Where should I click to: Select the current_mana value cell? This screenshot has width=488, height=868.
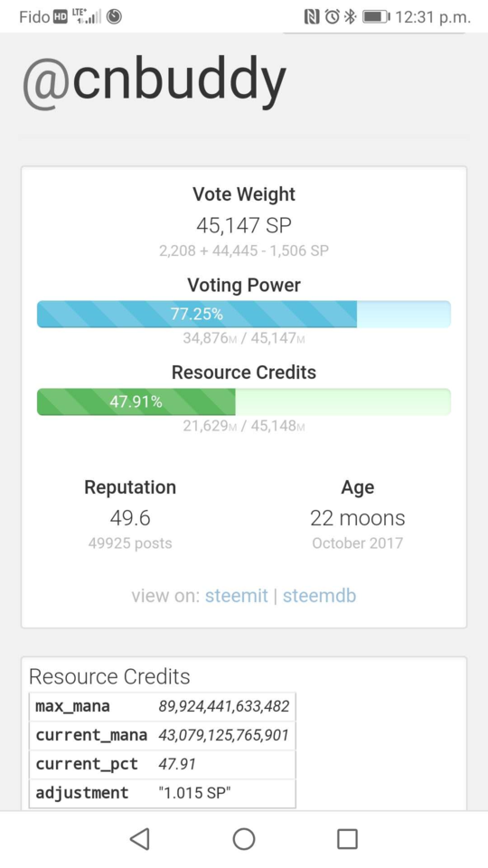point(223,735)
